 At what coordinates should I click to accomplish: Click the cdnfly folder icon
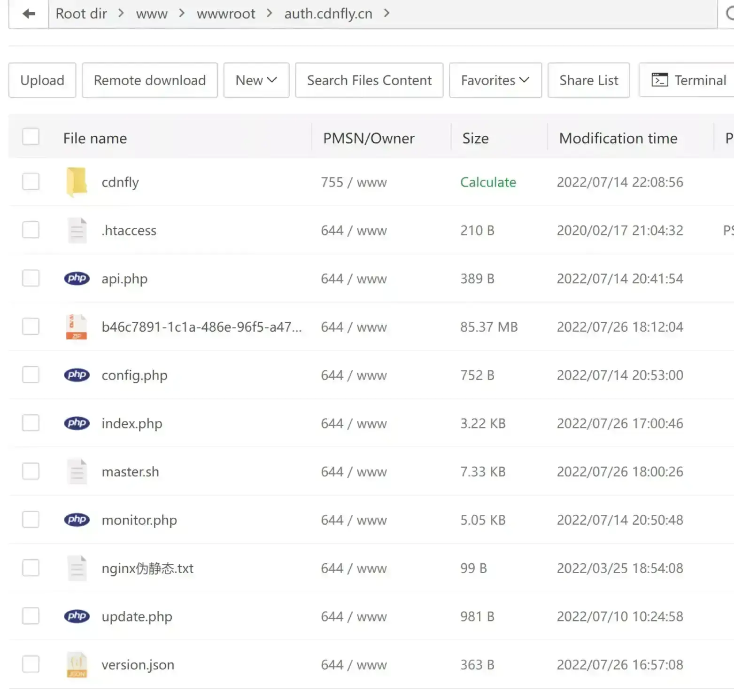pyautogui.click(x=77, y=182)
